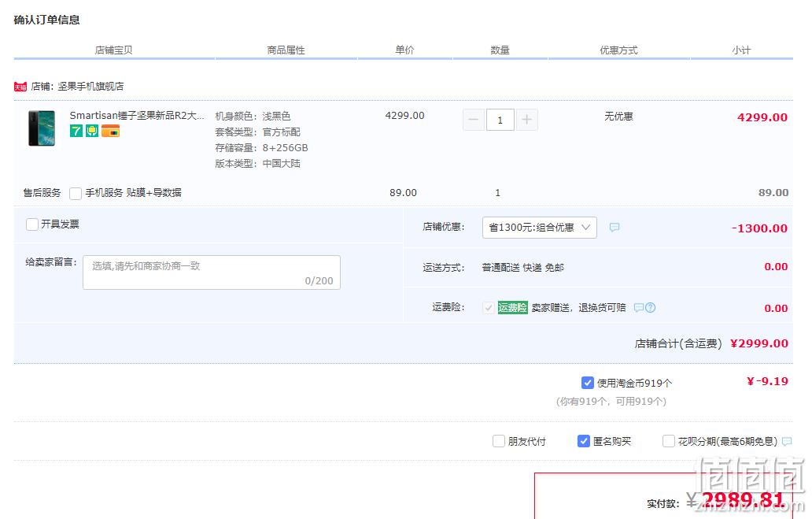Image resolution: width=812 pixels, height=519 pixels.
Task: Click the 数量 column header
Action: [x=500, y=50]
